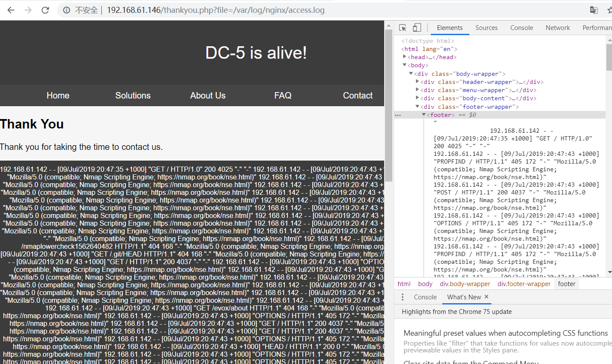Open the About Us menu link

click(208, 95)
